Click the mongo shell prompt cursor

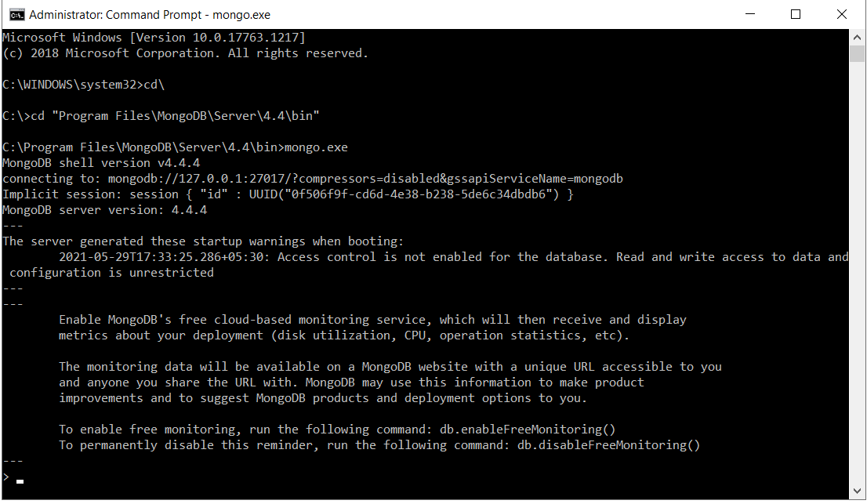[20, 481]
